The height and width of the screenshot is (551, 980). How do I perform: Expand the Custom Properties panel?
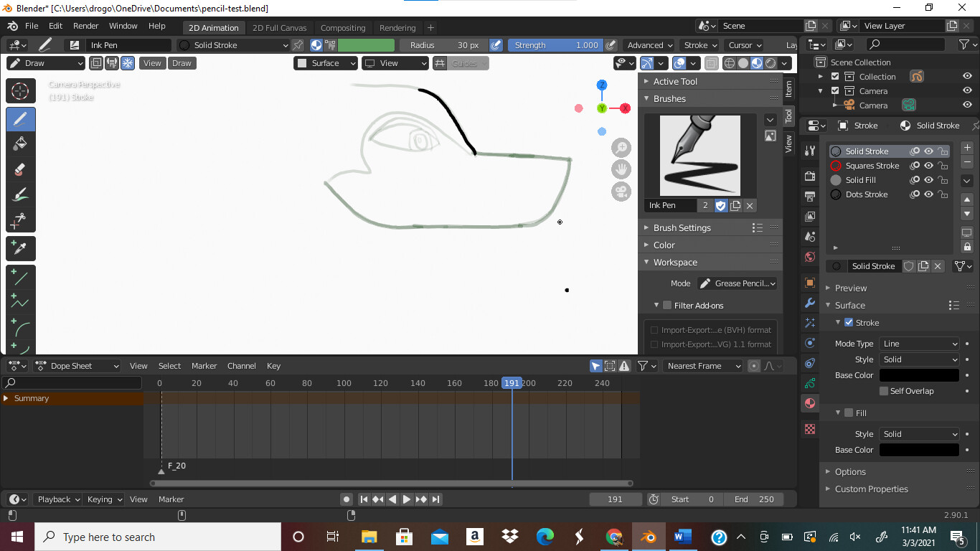(x=871, y=489)
